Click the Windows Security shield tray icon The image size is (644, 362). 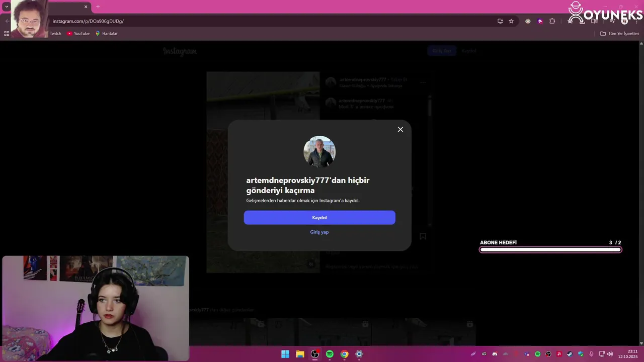[x=581, y=354]
